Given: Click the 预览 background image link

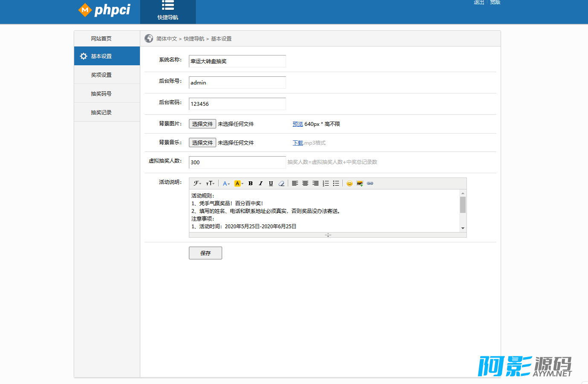Looking at the screenshot, I should tap(298, 124).
